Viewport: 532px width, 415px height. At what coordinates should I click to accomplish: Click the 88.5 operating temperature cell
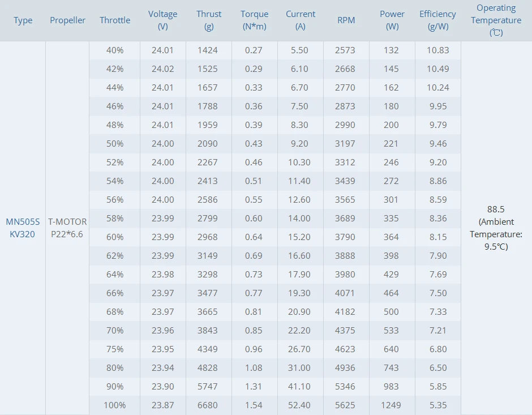coord(496,228)
